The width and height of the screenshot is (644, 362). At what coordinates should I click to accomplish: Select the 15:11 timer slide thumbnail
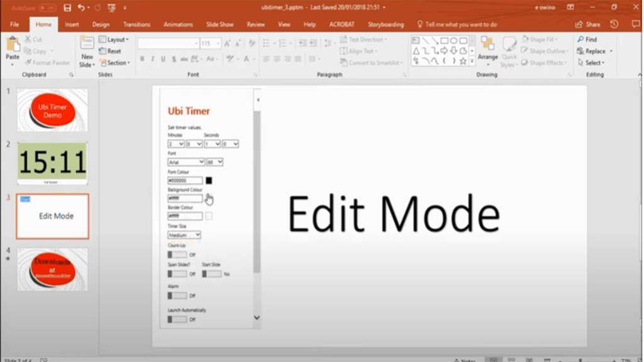(x=52, y=162)
